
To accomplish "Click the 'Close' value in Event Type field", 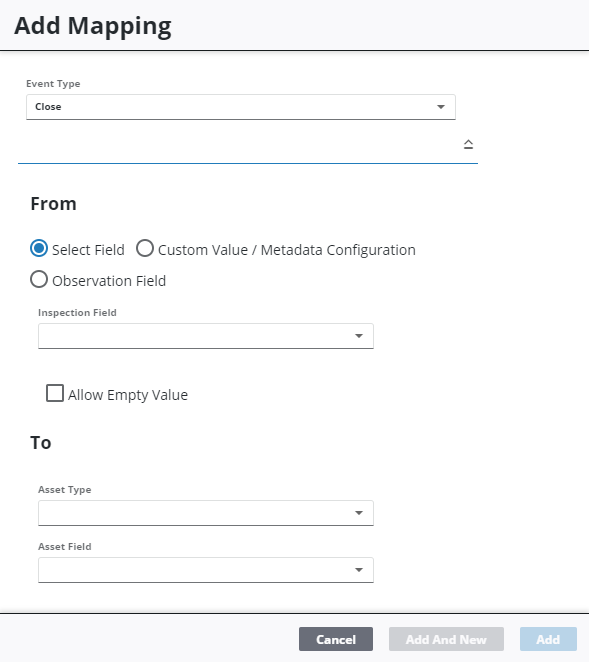I will pos(48,107).
